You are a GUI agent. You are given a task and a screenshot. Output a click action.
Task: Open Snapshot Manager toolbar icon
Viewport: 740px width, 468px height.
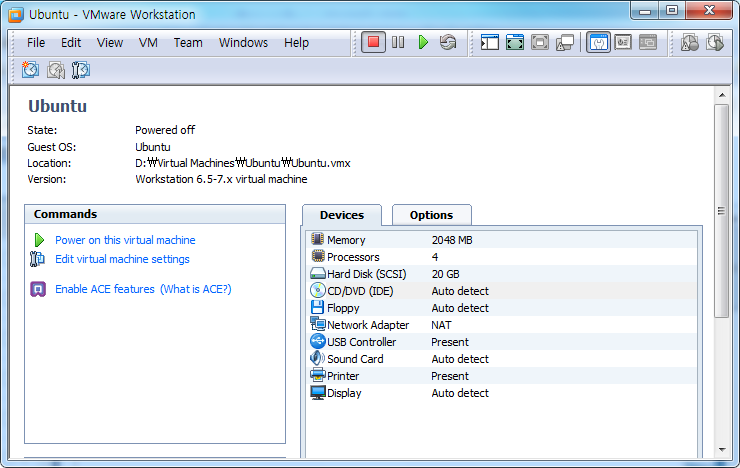click(81, 70)
